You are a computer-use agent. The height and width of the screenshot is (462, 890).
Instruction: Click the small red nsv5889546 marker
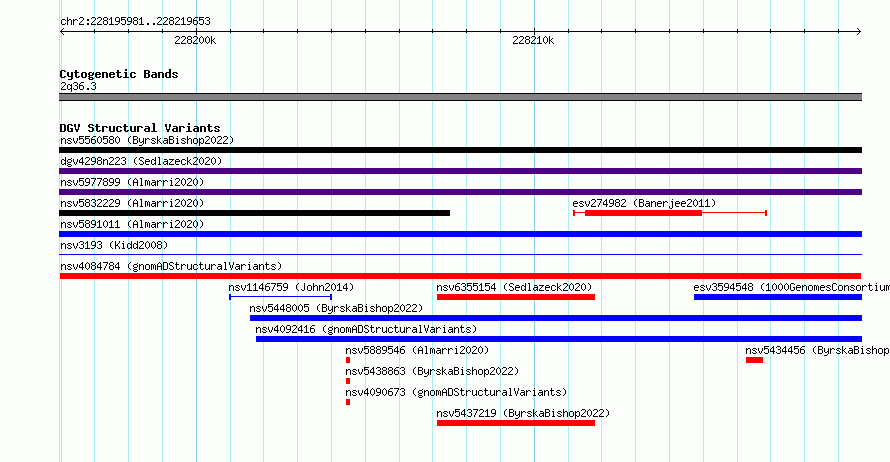tap(348, 360)
